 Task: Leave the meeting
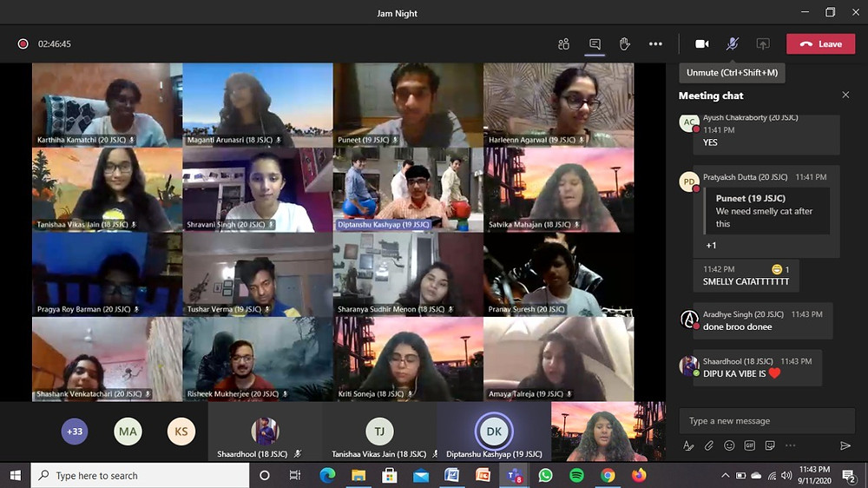tap(820, 43)
